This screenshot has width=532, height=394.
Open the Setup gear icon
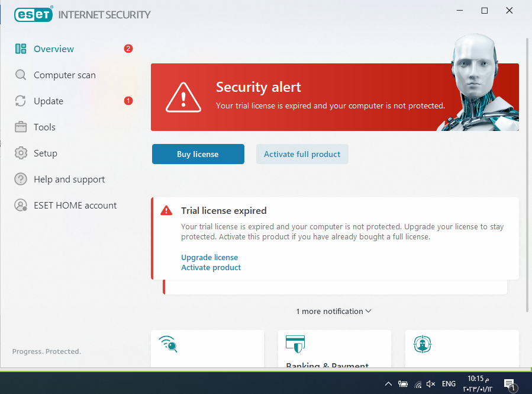coord(21,153)
